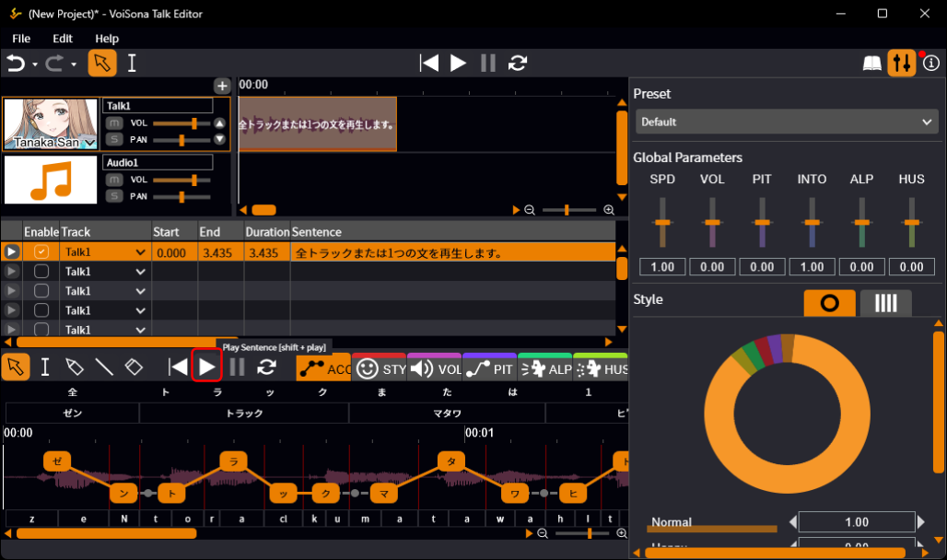Select the pencil draw tool

click(x=75, y=367)
